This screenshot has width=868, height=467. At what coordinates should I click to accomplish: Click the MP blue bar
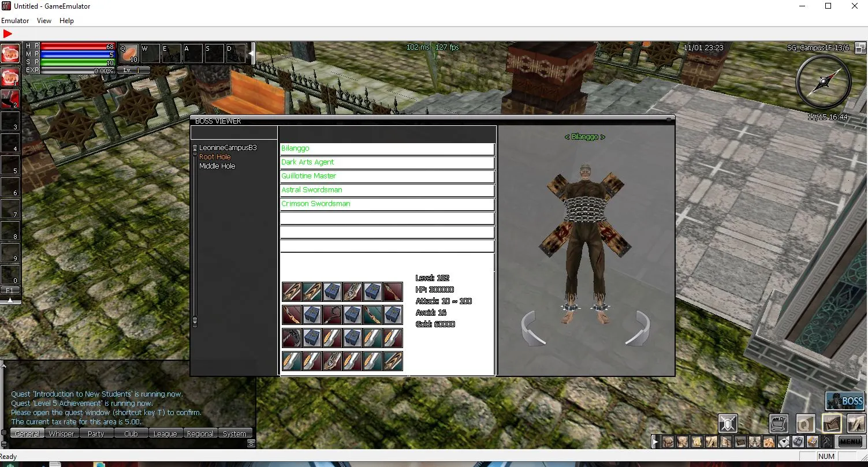coord(78,55)
